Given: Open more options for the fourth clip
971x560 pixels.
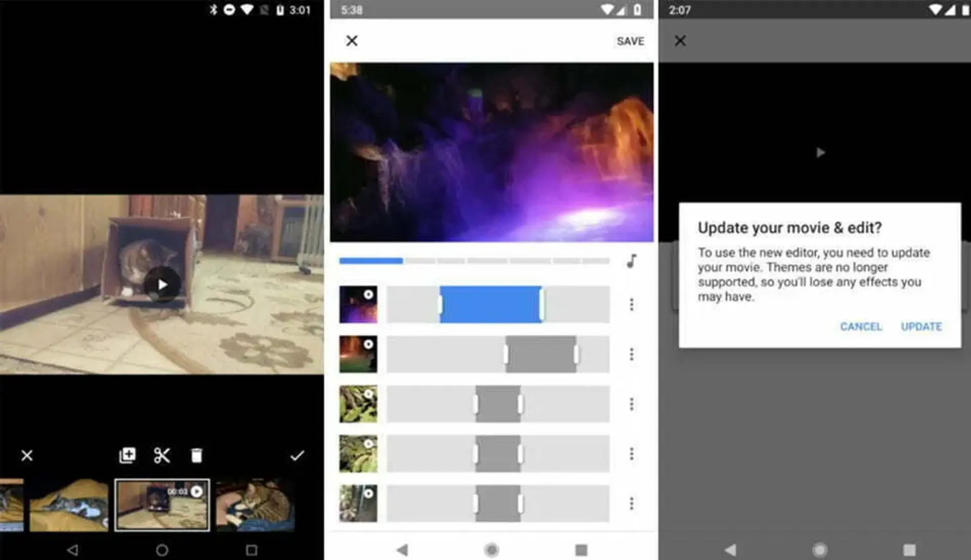Looking at the screenshot, I should 632,453.
